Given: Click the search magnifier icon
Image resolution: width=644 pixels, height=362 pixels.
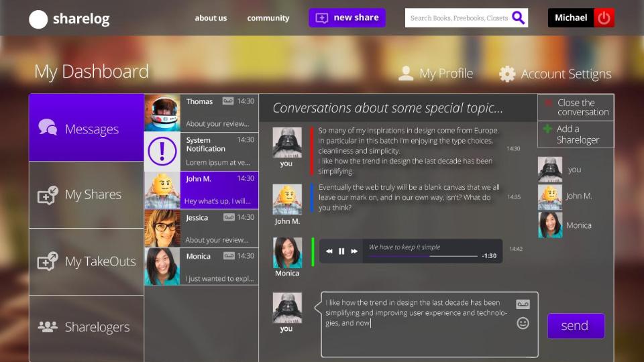Looking at the screenshot, I should 518,18.
